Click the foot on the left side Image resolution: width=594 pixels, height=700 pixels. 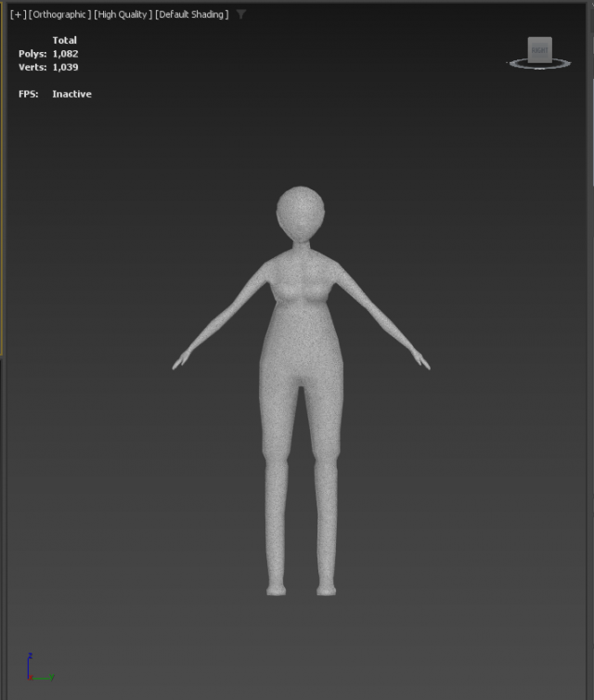[x=277, y=587]
